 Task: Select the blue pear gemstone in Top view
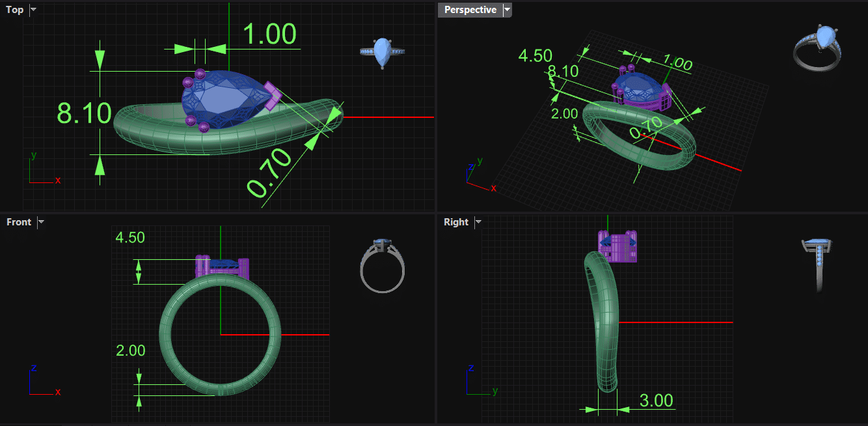click(x=221, y=98)
